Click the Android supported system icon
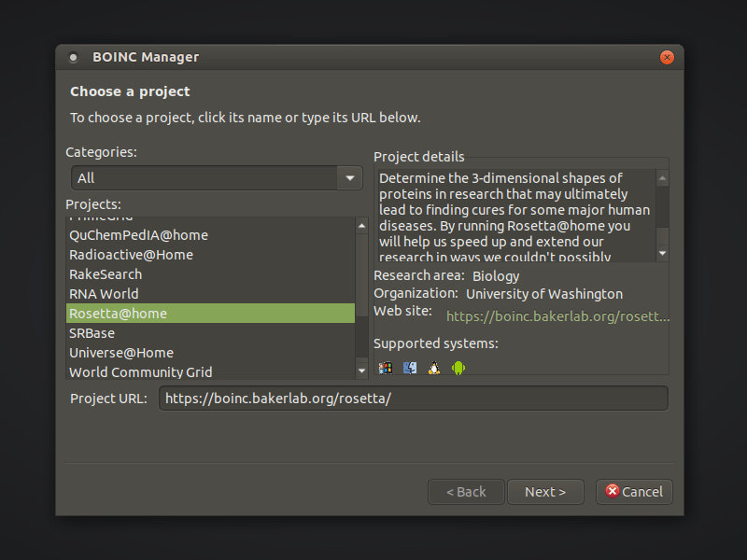 [458, 368]
